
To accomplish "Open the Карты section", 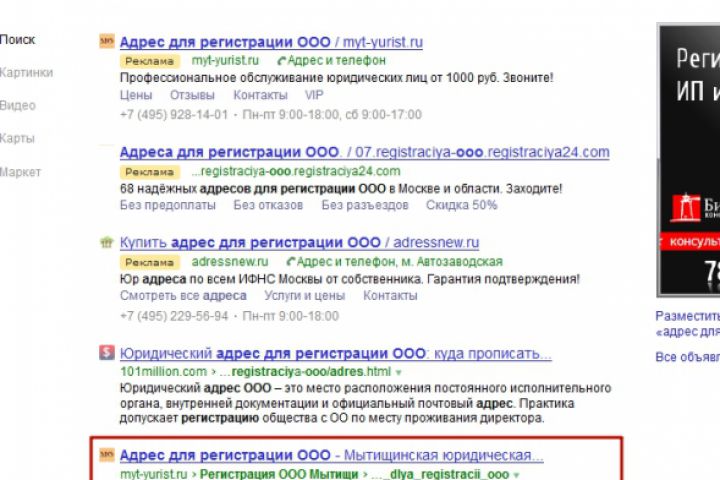I will pos(17,138).
